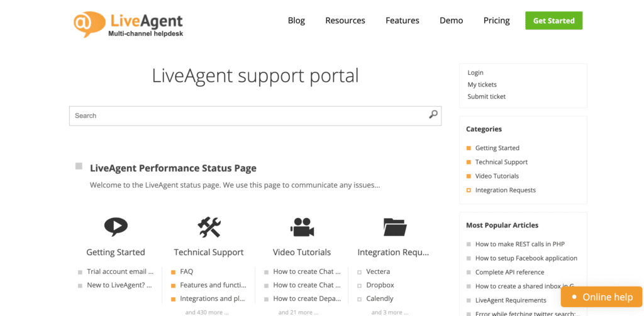
Task: Open the Calendly integration request
Action: tap(379, 298)
